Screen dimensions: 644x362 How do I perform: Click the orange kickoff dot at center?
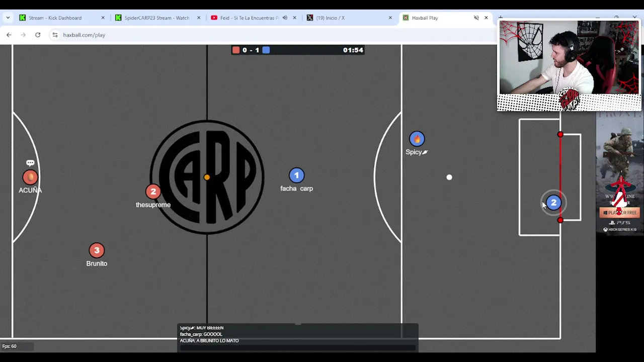(207, 177)
